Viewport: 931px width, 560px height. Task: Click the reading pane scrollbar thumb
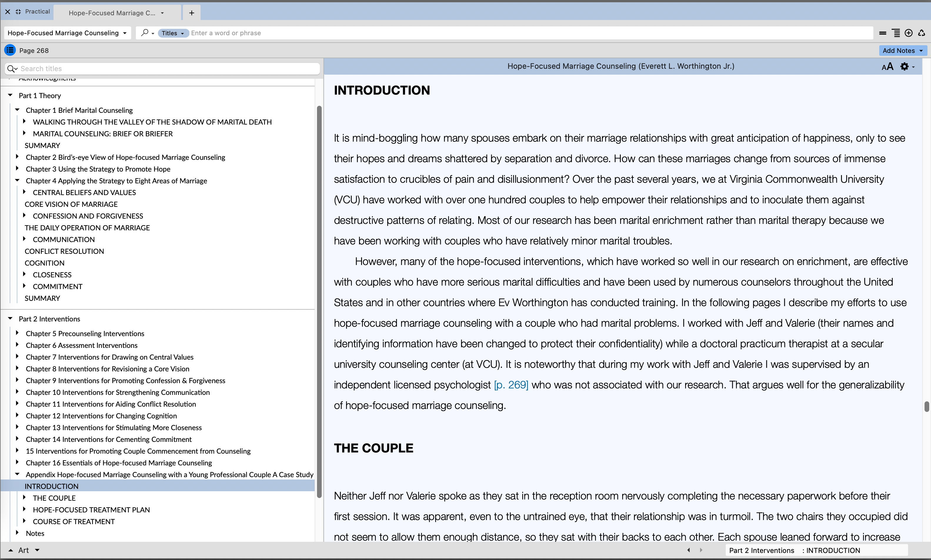[x=927, y=407]
